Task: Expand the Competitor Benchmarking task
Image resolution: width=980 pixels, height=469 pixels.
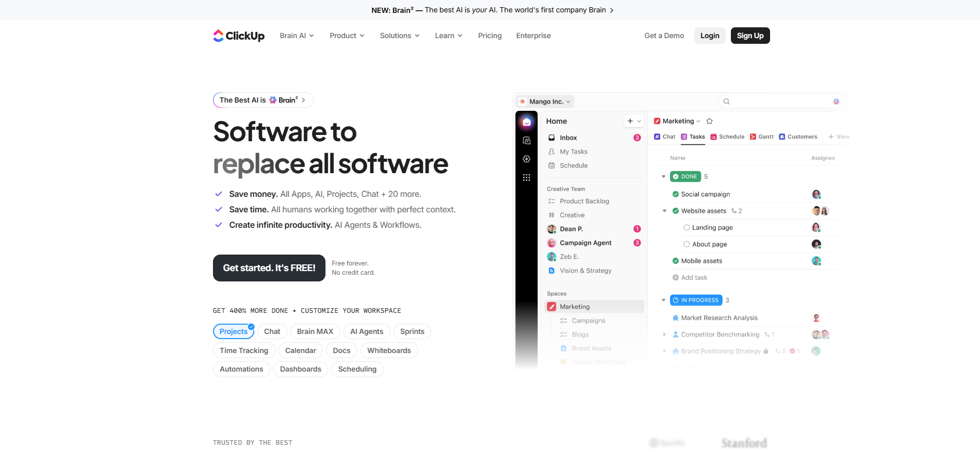Action: pos(664,334)
